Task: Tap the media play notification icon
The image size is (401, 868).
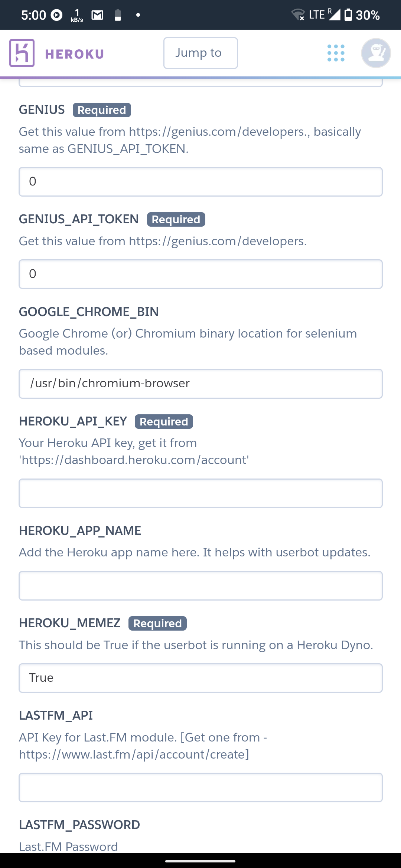Action: (56, 15)
